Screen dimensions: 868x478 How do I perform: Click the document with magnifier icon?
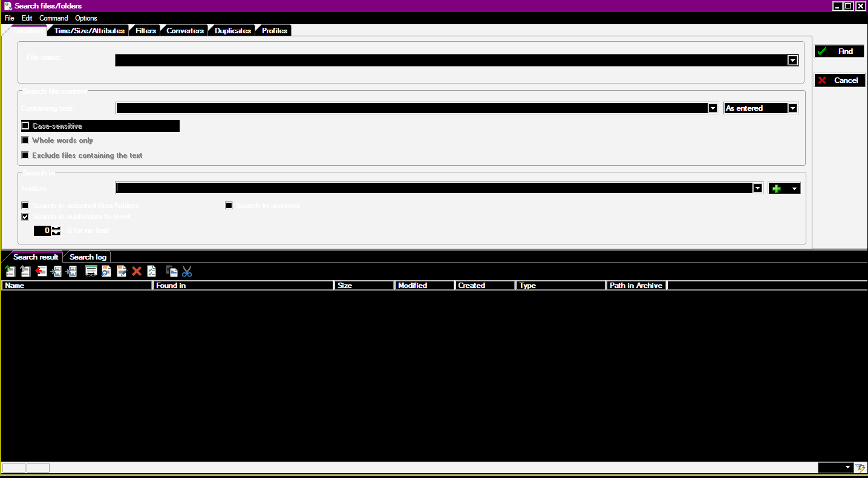point(106,272)
